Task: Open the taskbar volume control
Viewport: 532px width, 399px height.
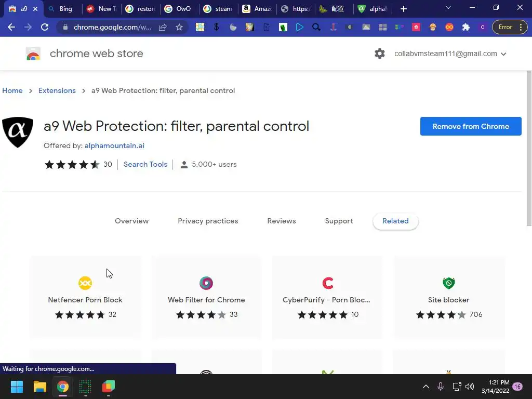Action: click(470, 387)
